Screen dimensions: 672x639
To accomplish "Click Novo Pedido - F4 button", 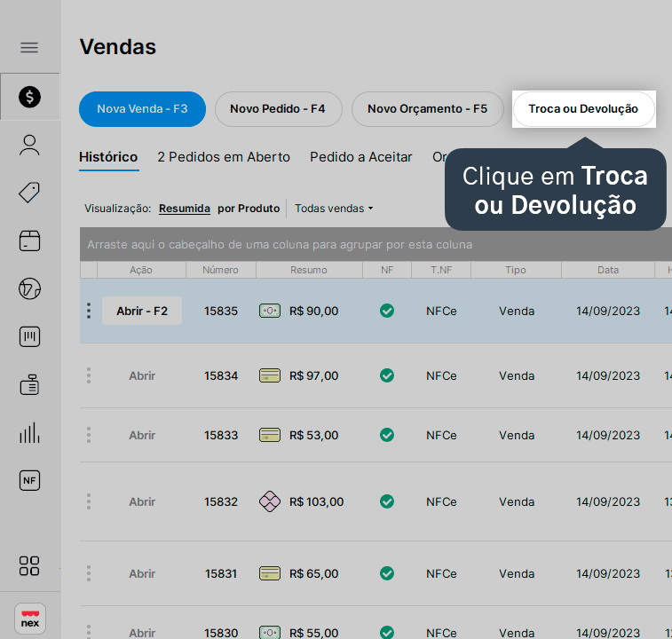I will [278, 109].
